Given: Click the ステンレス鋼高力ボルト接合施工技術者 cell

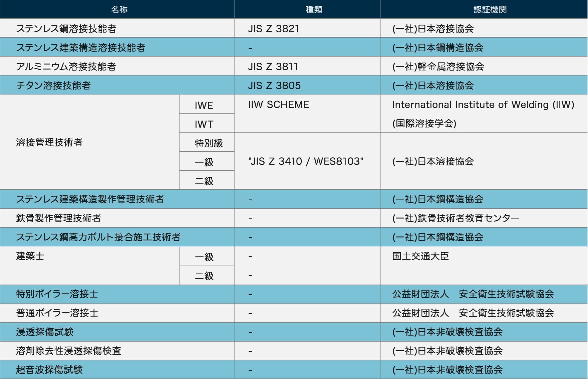Looking at the screenshot, I should tap(117, 237).
